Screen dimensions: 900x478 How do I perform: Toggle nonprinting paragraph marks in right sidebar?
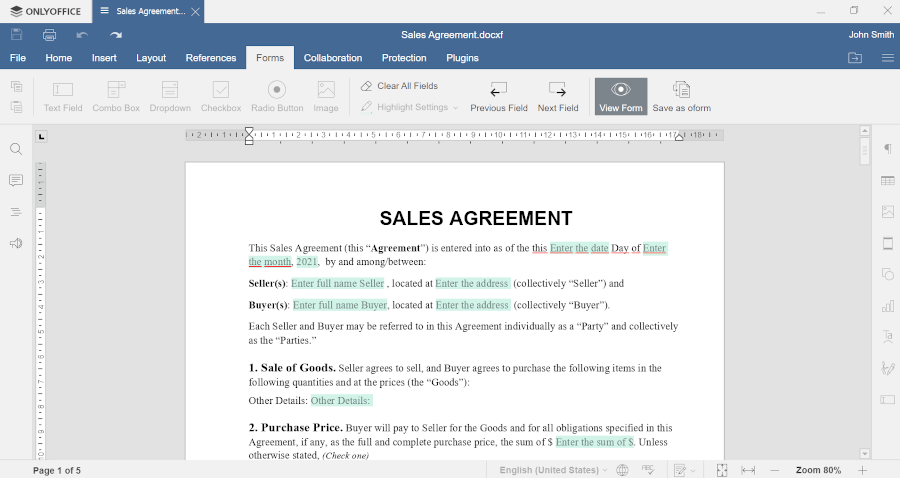pyautogui.click(x=887, y=149)
